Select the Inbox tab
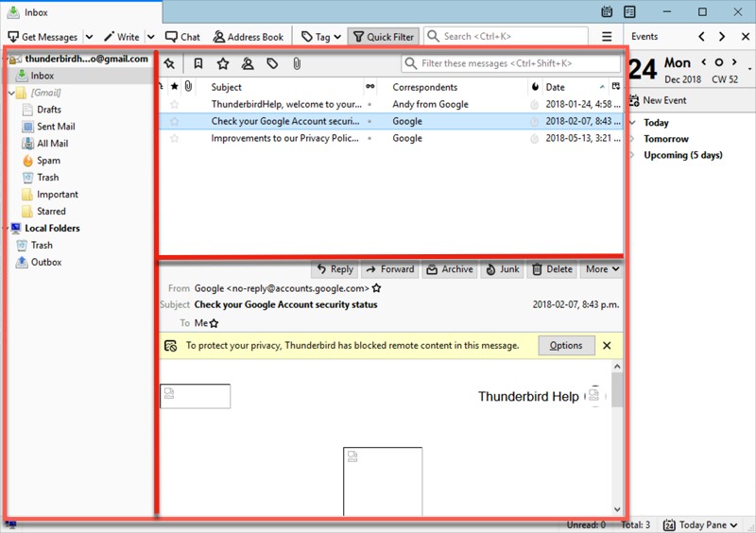 tap(81, 12)
